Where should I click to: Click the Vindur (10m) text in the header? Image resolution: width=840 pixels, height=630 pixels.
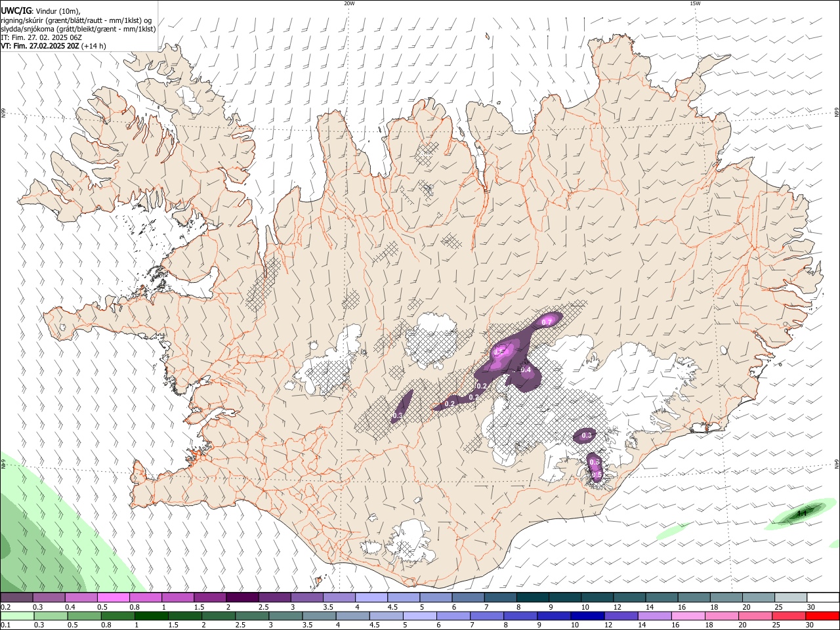58,11
